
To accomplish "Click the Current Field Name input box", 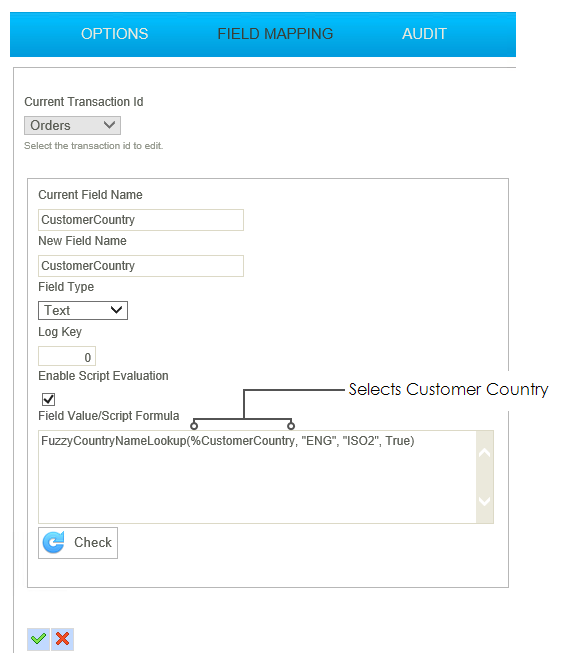I will 141,220.
